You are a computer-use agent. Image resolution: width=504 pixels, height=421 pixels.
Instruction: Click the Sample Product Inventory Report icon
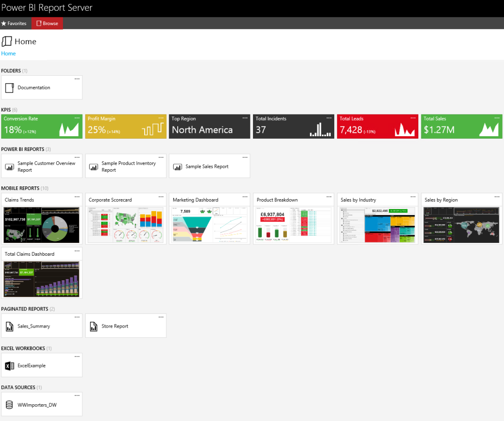point(94,166)
